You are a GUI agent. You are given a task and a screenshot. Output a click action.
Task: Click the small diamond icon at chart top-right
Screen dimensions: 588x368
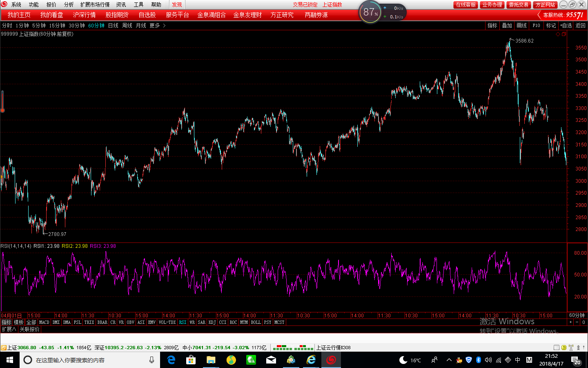pos(558,34)
